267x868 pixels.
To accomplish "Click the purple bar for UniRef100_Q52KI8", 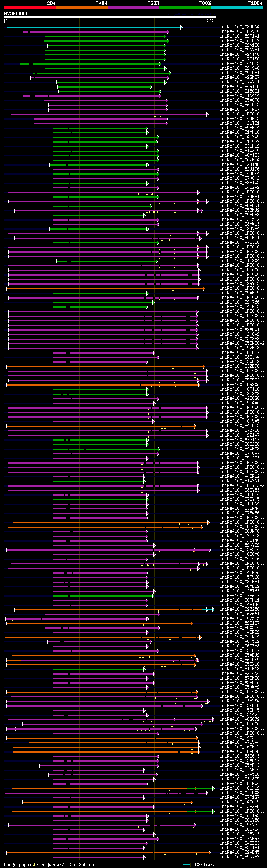I will 103,348.
